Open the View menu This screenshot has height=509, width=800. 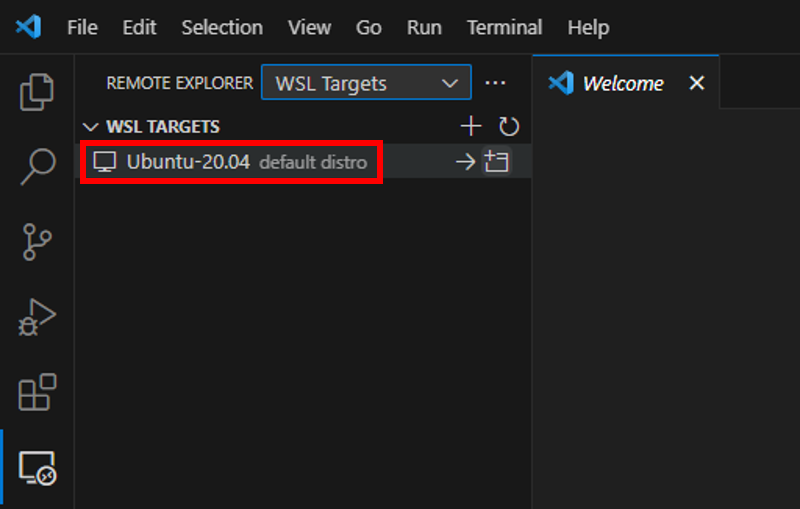pos(309,28)
